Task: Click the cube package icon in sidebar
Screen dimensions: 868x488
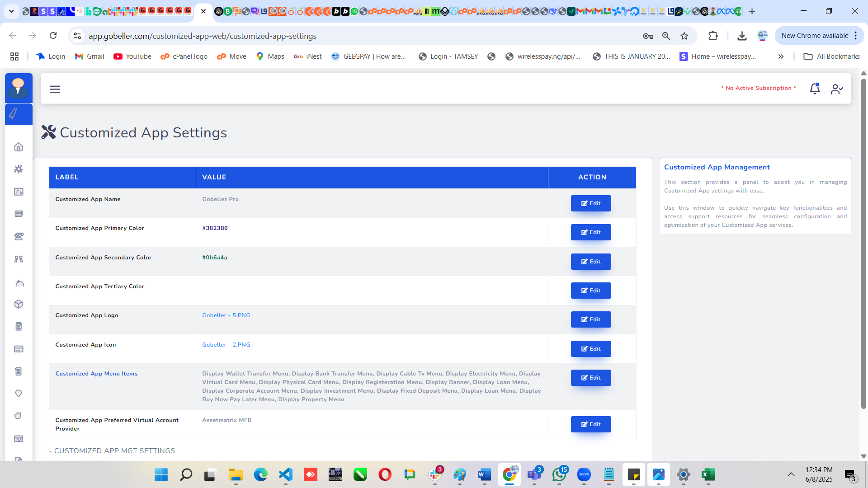Action: [19, 304]
